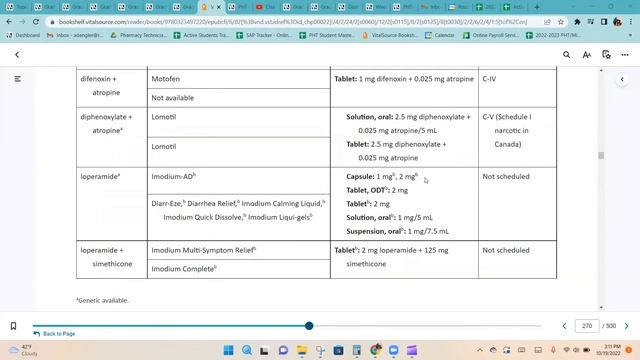Click the reading progress slider handle
Screen dimensions: 640x360
click(x=309, y=326)
